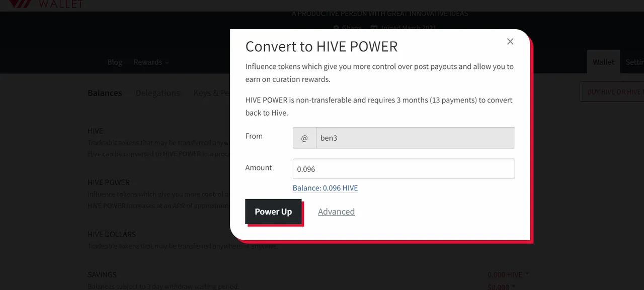Expand the 0.000 HIVE savings dropdown

[x=508, y=275]
